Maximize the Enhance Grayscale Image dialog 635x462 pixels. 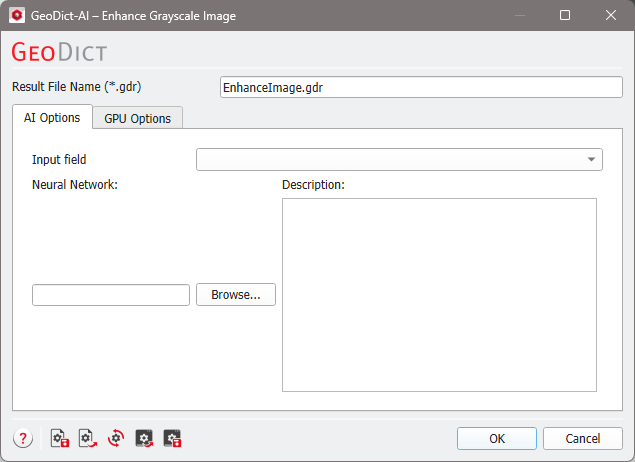coord(565,15)
